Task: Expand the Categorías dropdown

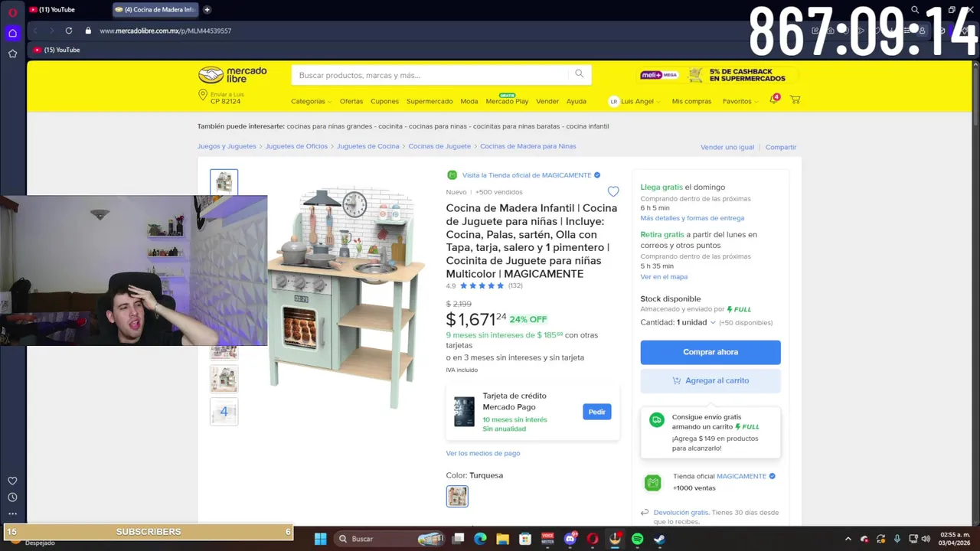Action: (311, 101)
